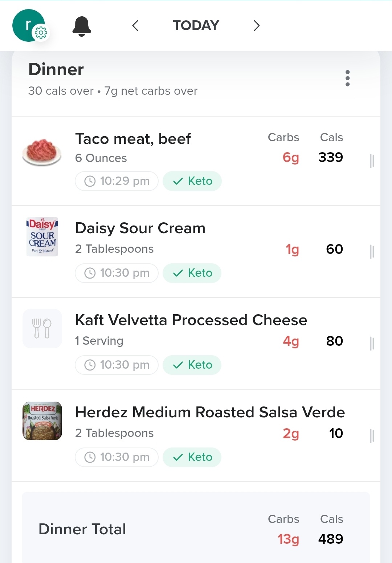Open Kaft Velvetta Processed Cheese entry
The width and height of the screenshot is (392, 563).
click(191, 320)
